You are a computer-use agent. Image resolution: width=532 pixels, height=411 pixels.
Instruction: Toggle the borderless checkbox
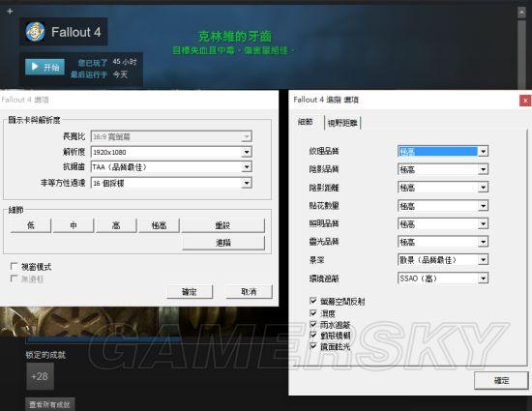[14, 279]
